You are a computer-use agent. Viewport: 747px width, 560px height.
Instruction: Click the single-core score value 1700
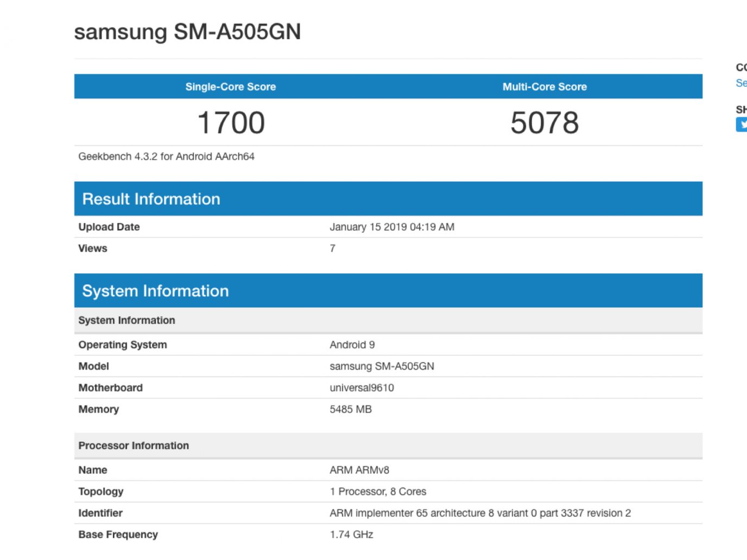click(x=231, y=123)
